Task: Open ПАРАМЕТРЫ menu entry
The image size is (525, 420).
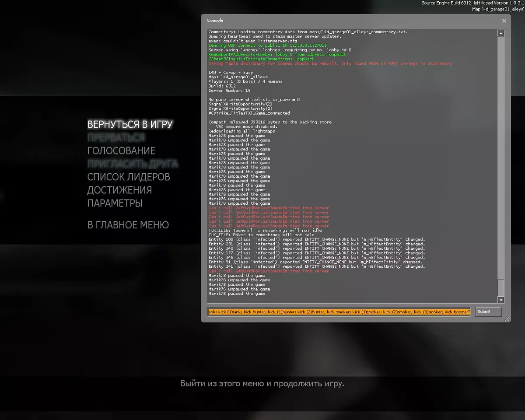Action: [x=115, y=203]
